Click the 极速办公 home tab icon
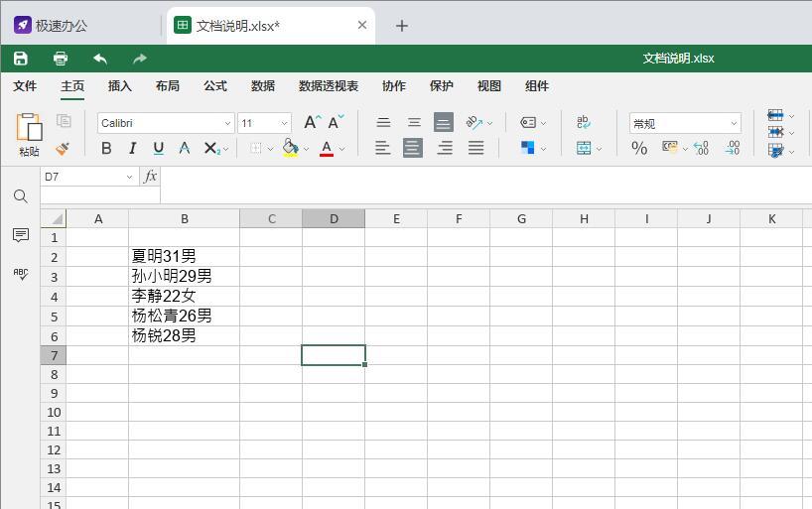The width and height of the screenshot is (812, 509). 22,25
